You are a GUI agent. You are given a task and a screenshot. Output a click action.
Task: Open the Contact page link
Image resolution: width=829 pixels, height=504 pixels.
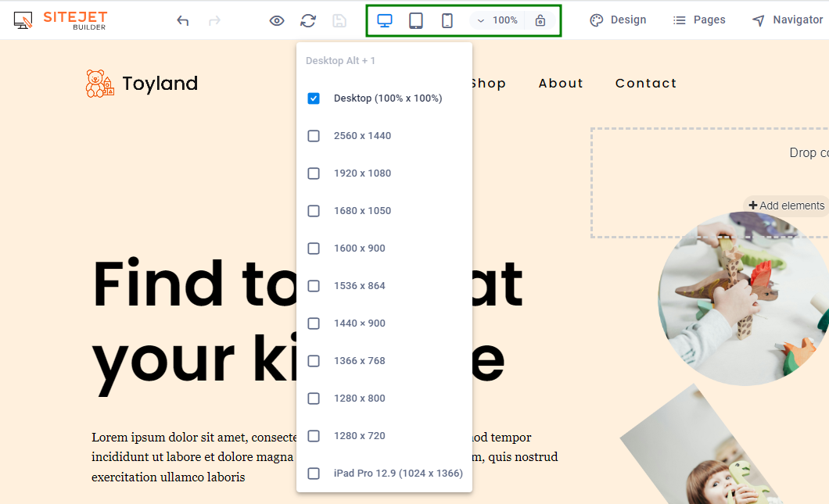[646, 84]
